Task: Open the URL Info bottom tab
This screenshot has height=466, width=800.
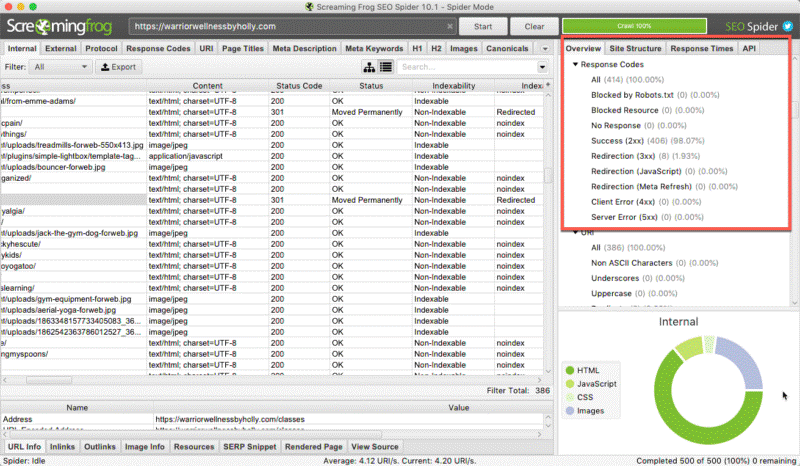Action: coord(24,447)
